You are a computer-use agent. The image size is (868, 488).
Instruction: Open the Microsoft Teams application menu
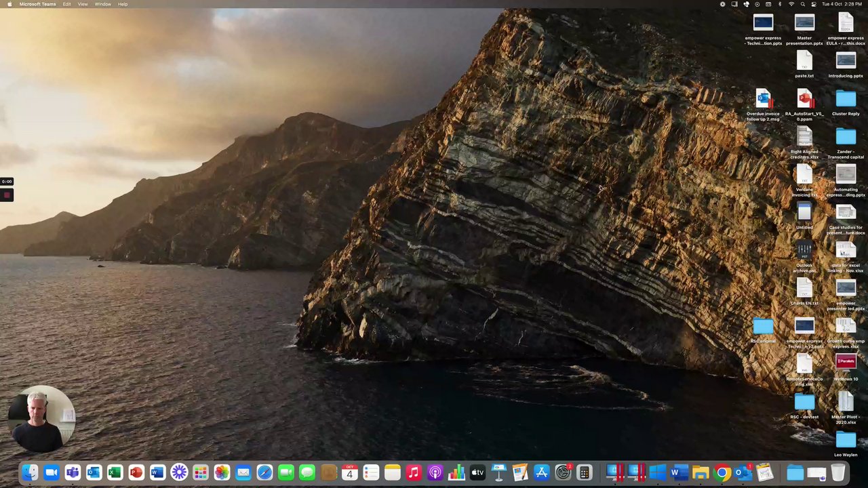tap(37, 4)
